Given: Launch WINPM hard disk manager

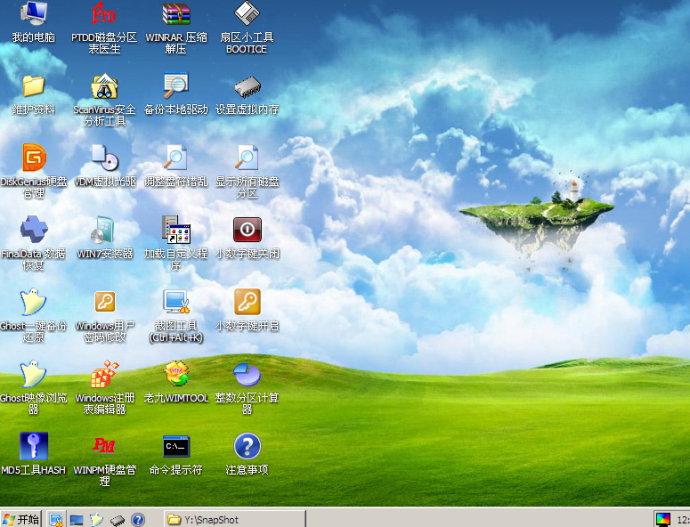Looking at the screenshot, I should pyautogui.click(x=104, y=446).
